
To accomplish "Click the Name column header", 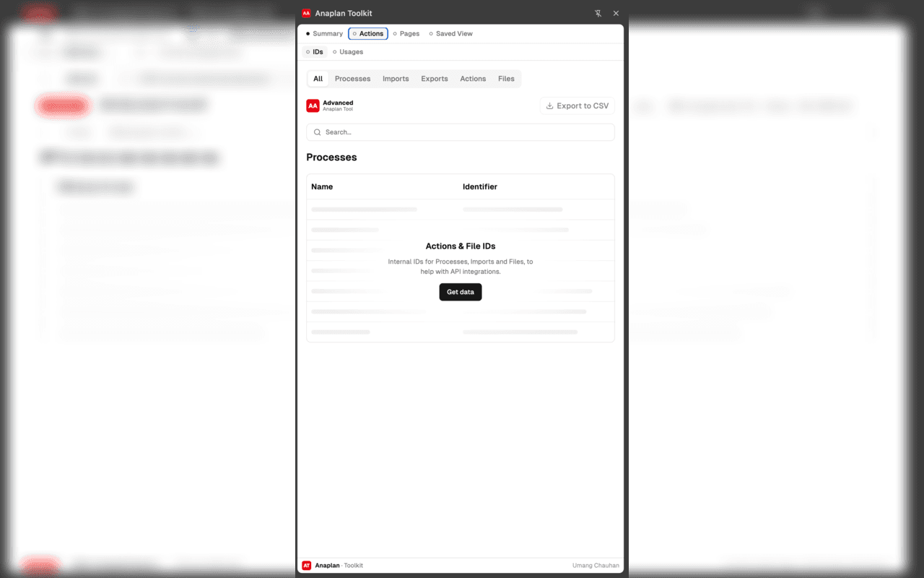I will (x=322, y=186).
